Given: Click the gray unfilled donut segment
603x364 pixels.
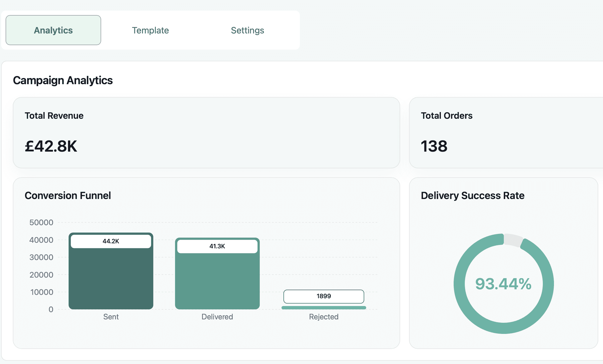Looking at the screenshot, I should 513,240.
